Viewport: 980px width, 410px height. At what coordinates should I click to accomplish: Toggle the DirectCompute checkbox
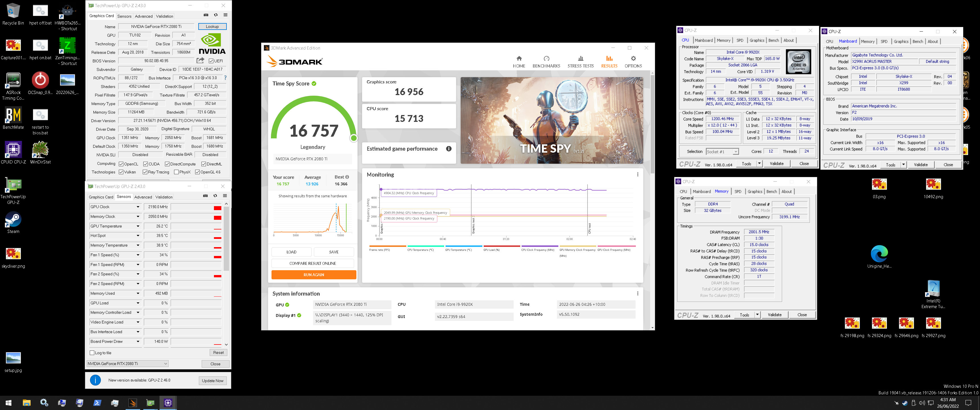pos(167,164)
